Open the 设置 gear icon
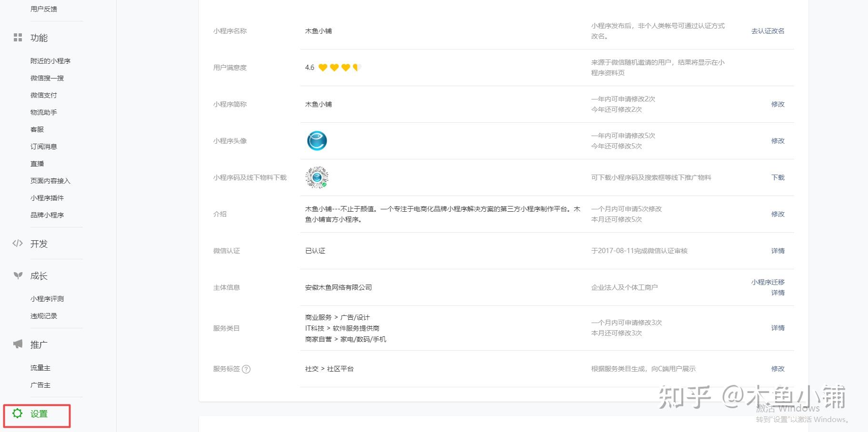 pos(18,413)
